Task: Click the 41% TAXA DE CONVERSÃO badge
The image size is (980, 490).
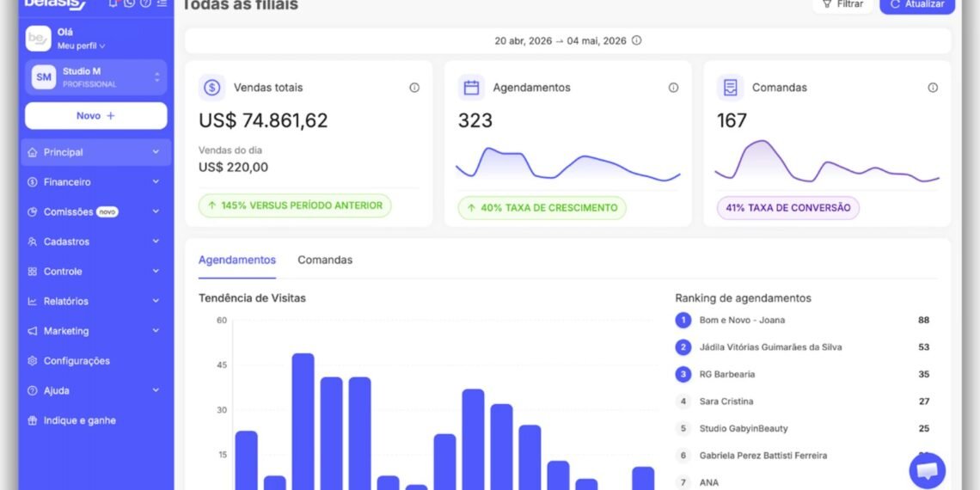Action: (788, 208)
